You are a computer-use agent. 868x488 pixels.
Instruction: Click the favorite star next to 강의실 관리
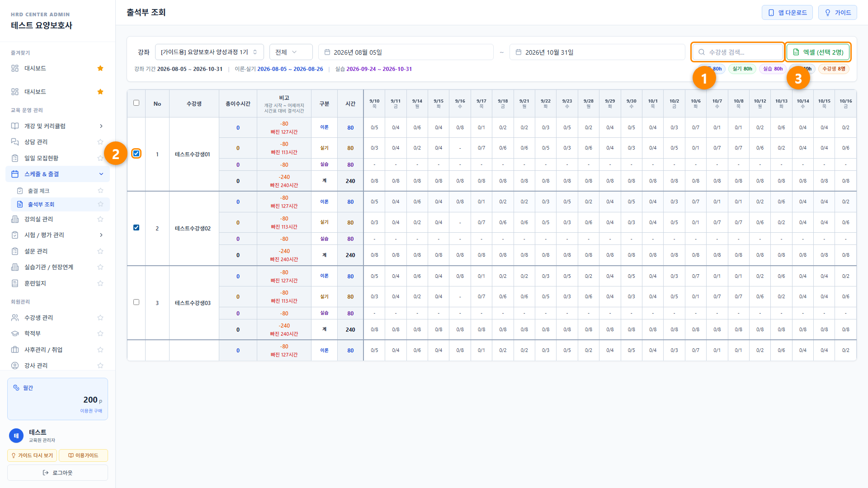point(100,219)
